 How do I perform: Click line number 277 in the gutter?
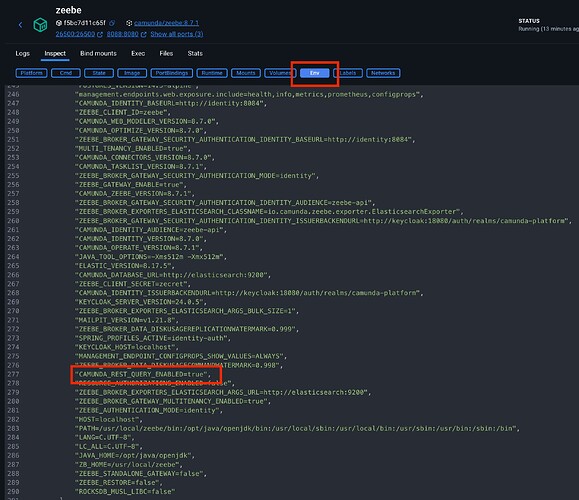point(13,374)
